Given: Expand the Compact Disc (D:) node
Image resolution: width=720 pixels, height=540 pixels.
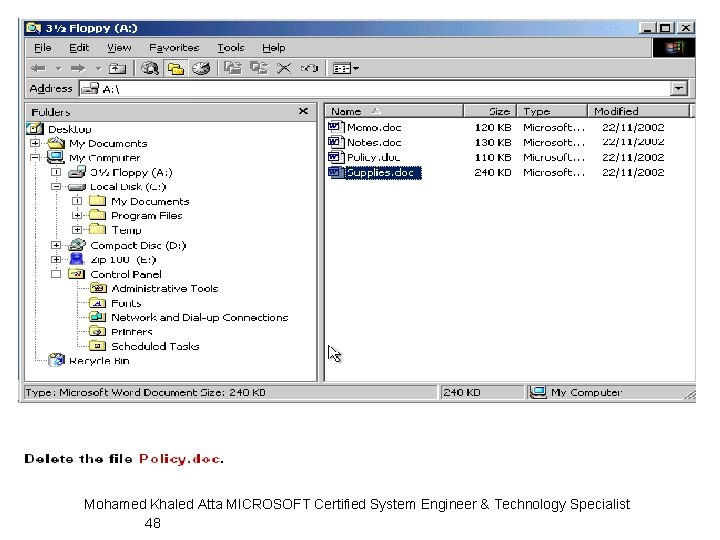Looking at the screenshot, I should 56,245.
